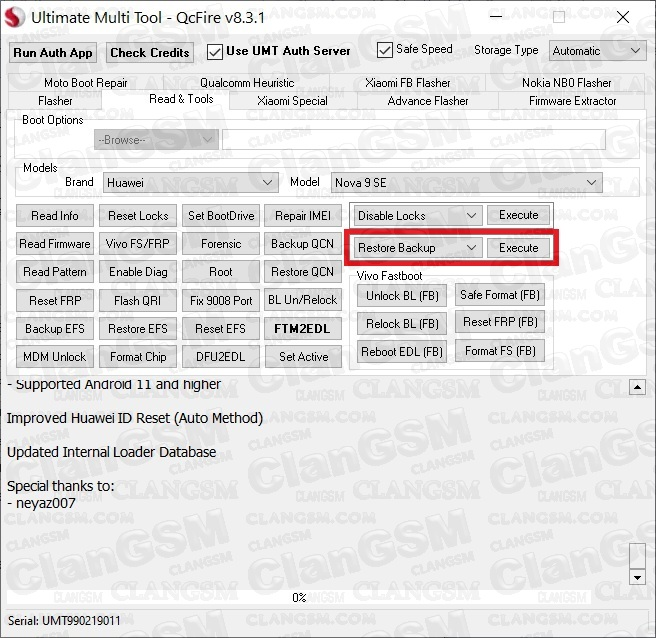Click the Enable Diag button
The width and height of the screenshot is (656, 638).
[138, 272]
